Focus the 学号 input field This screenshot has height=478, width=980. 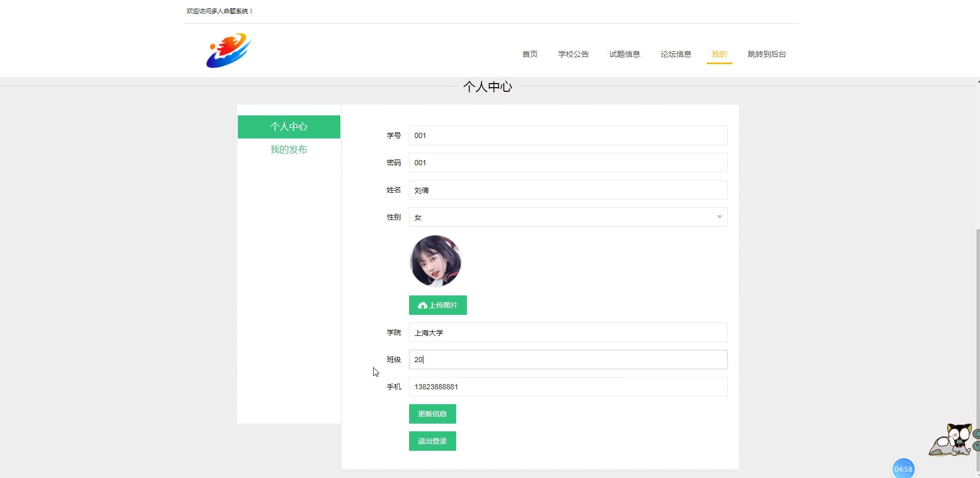coord(568,135)
